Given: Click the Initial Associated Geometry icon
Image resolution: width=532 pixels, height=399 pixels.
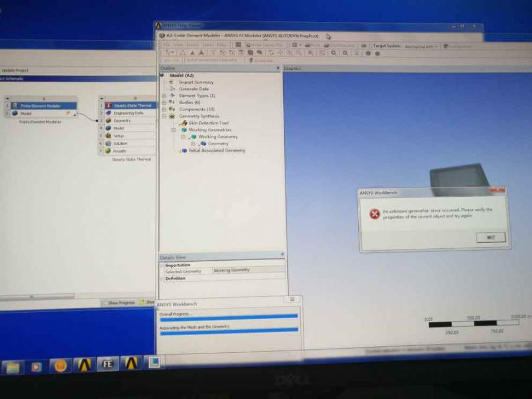Looking at the screenshot, I should coord(184,151).
